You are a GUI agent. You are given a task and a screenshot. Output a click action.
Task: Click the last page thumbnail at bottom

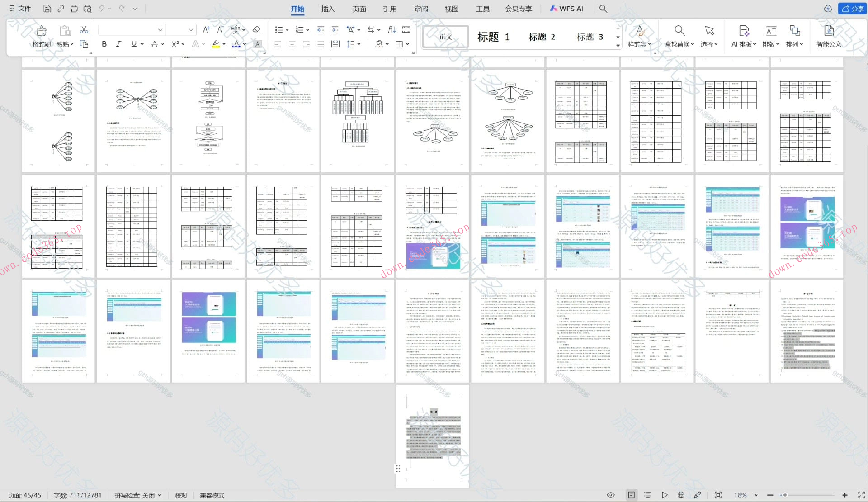[x=433, y=436]
